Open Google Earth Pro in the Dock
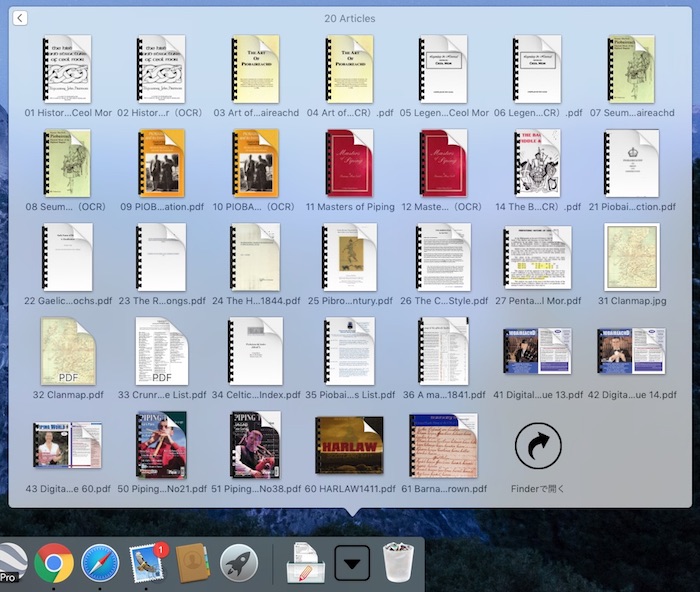This screenshot has height=592, width=700. 12,563
